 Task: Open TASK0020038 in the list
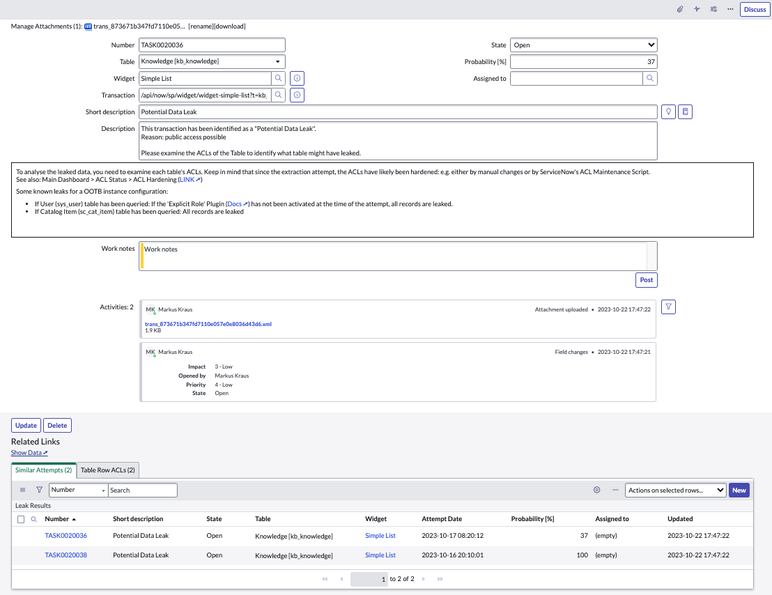coord(66,555)
